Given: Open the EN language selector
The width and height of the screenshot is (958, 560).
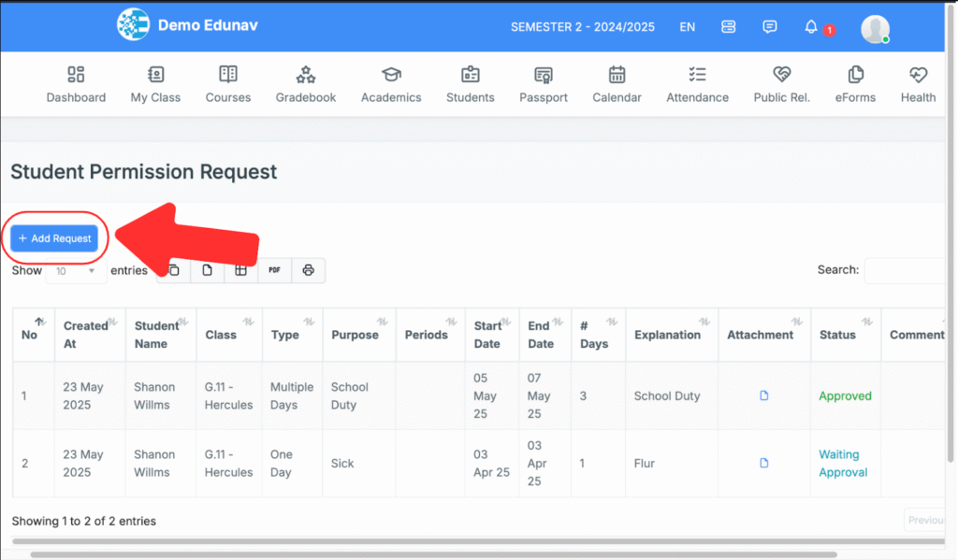Looking at the screenshot, I should point(687,27).
